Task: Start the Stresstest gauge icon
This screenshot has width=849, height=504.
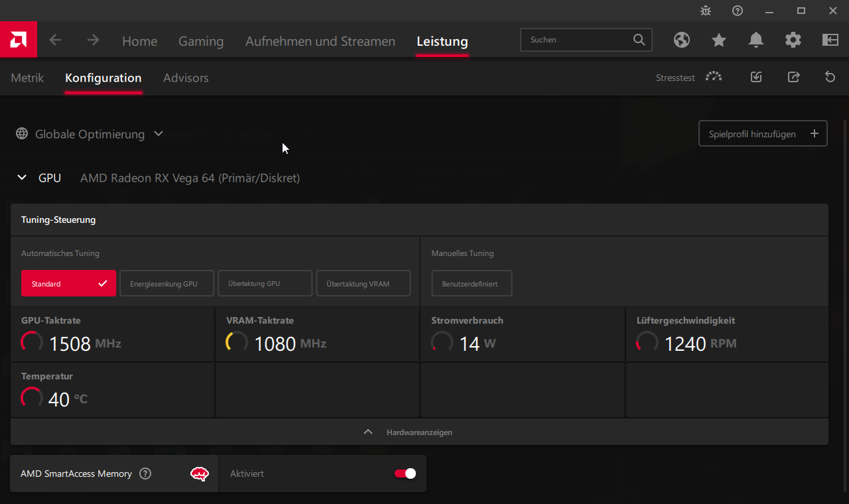Action: [714, 77]
